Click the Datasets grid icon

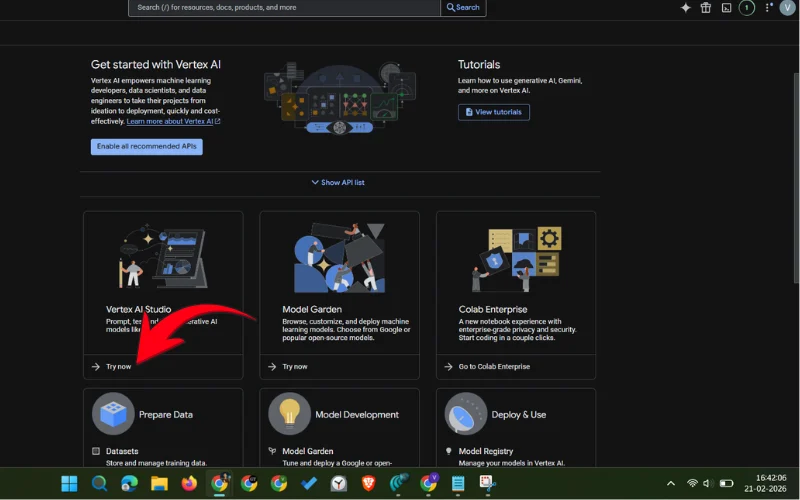[95, 452]
